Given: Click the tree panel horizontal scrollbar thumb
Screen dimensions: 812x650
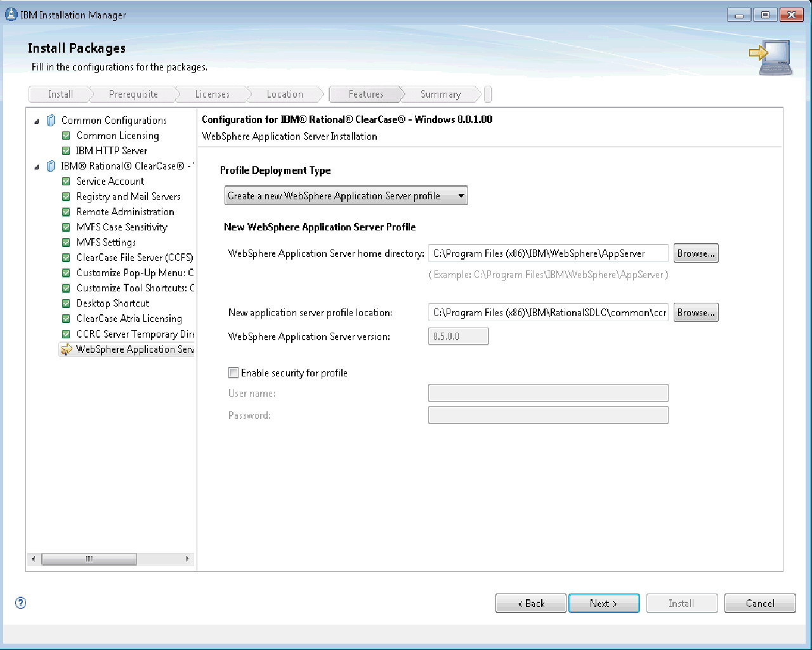Looking at the screenshot, I should [x=89, y=559].
